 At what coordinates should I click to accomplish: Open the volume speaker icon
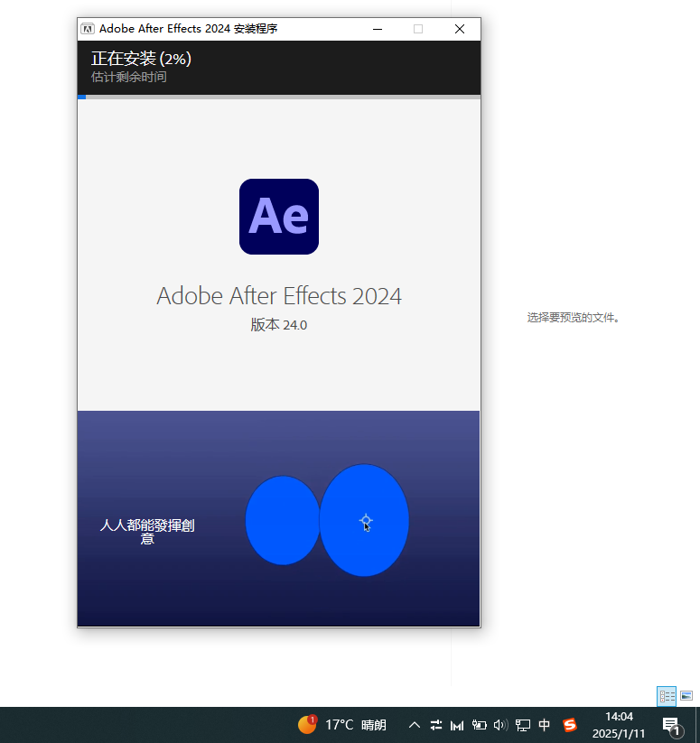pyautogui.click(x=500, y=725)
